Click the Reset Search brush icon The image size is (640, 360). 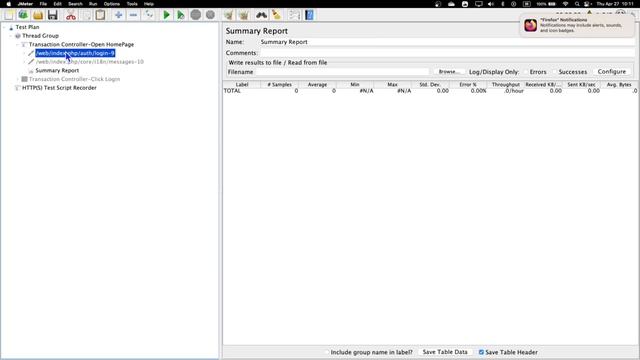(277, 15)
